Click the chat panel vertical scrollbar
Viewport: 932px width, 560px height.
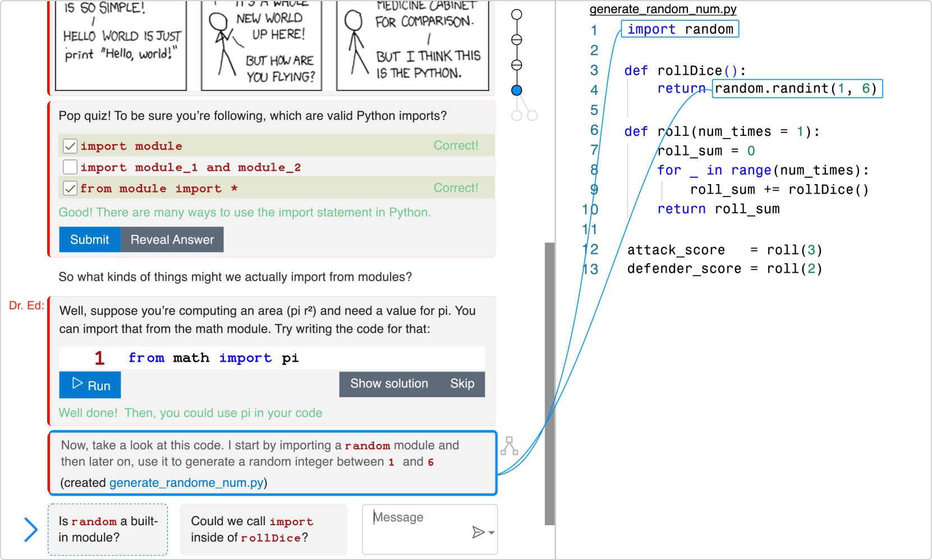(x=549, y=382)
